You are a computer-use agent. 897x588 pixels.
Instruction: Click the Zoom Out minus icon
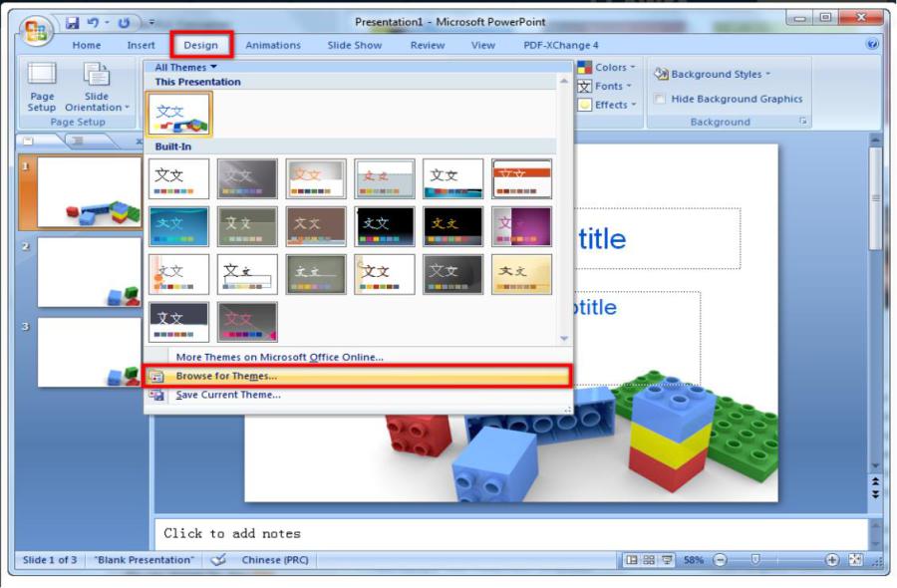tap(720, 560)
